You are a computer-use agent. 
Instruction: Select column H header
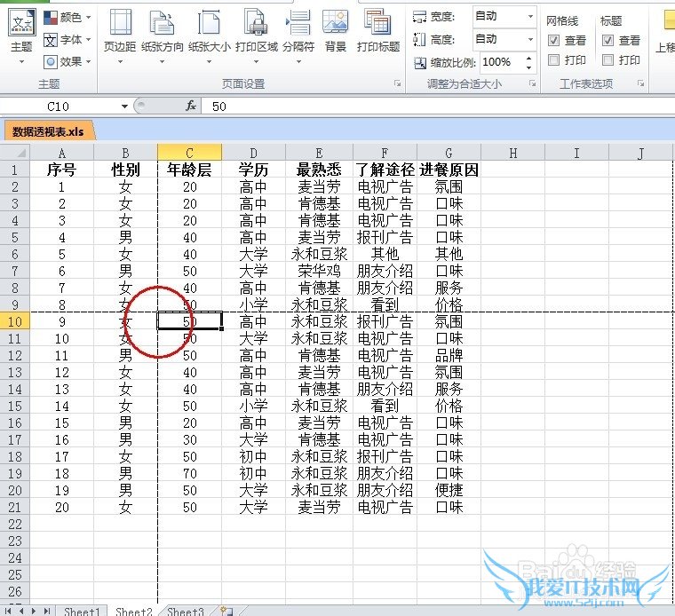512,154
